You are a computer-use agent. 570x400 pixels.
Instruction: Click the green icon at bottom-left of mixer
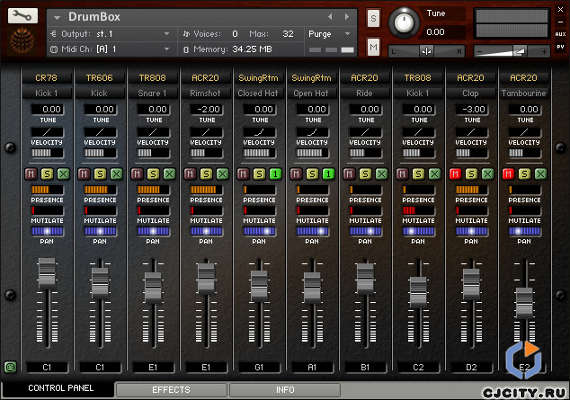(10, 367)
